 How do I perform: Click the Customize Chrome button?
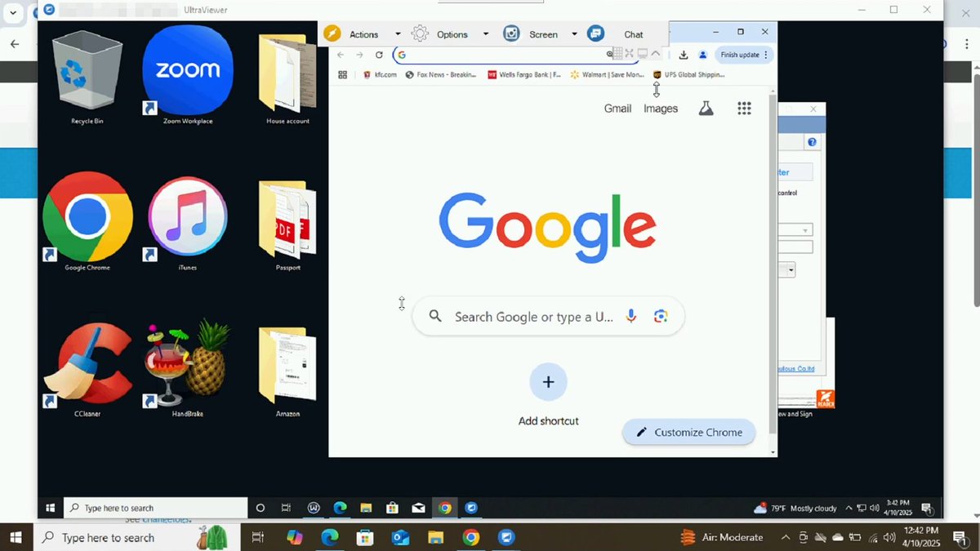pyautogui.click(x=688, y=433)
